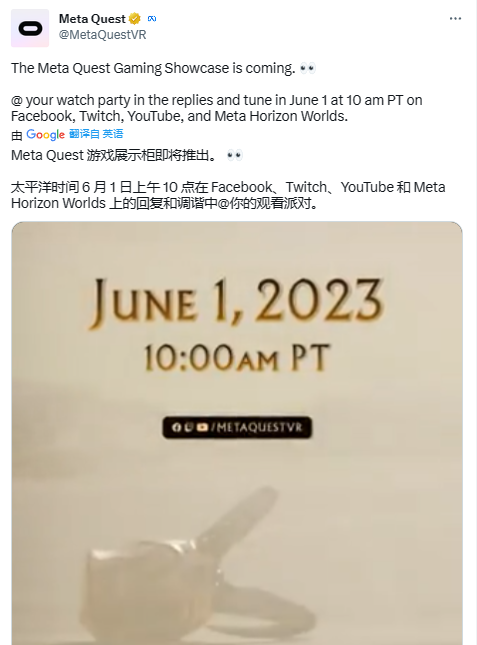The image size is (477, 645).
Task: Click the gold verified badge
Action: point(134,19)
